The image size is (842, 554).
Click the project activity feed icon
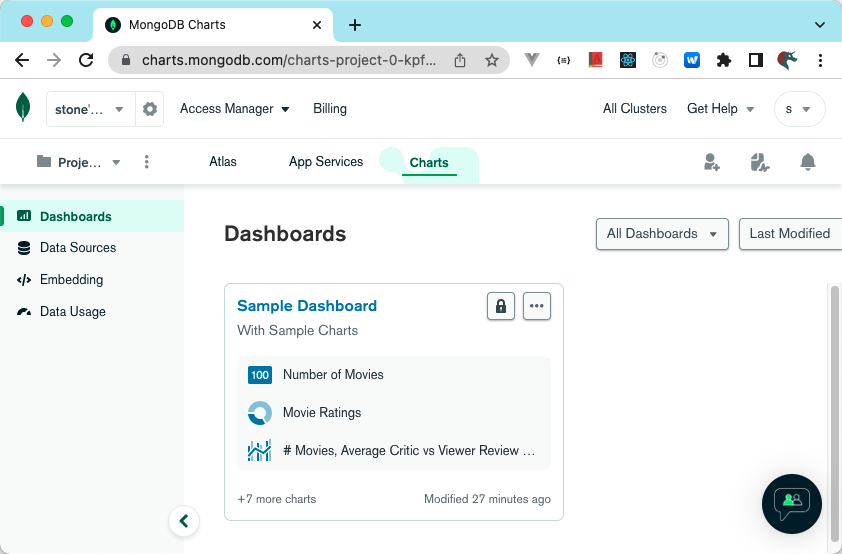760,162
